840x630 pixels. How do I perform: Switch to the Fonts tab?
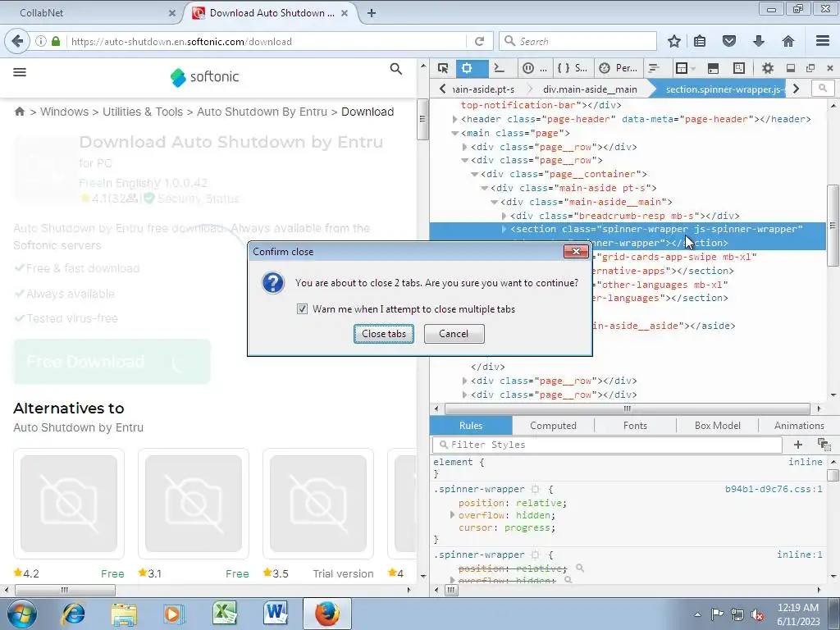coord(636,426)
